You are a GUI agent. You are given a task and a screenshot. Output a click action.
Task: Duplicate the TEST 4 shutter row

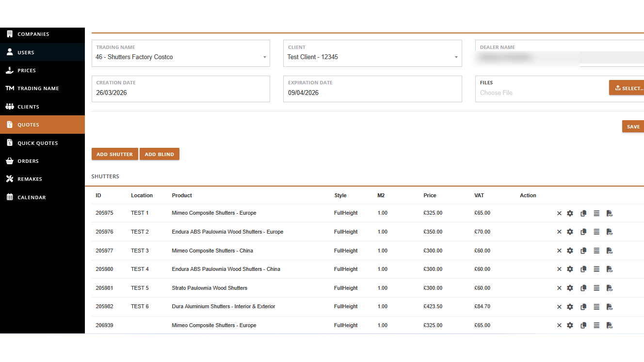click(583, 269)
